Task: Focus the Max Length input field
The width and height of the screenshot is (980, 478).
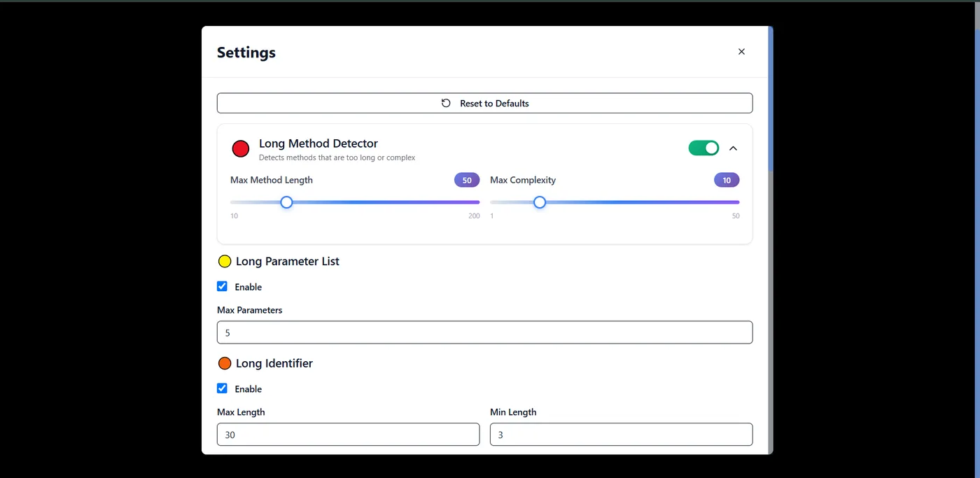Action: [x=348, y=435]
